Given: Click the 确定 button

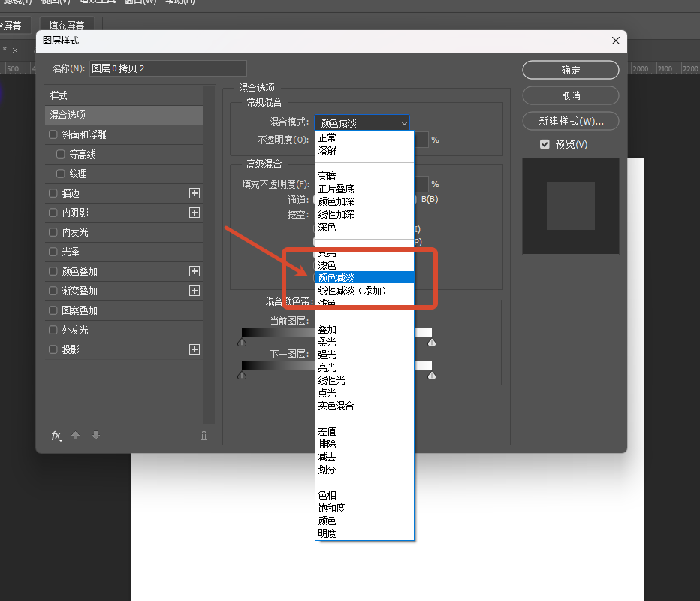Looking at the screenshot, I should click(571, 70).
